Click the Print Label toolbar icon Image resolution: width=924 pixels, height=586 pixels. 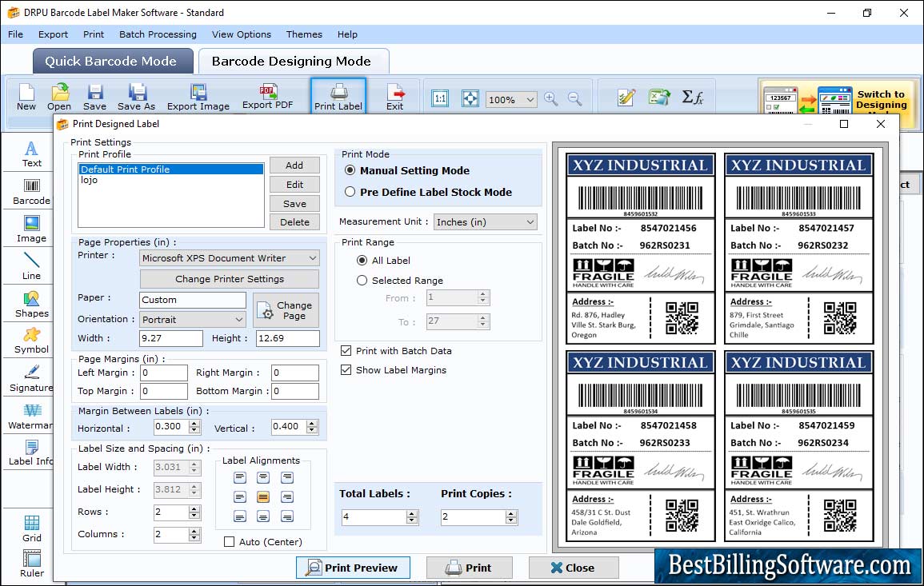(338, 97)
